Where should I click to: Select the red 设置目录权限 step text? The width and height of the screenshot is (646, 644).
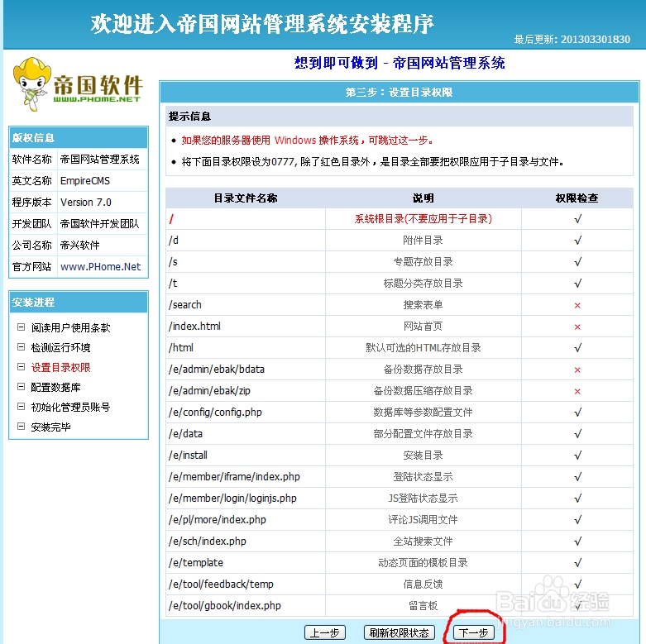pyautogui.click(x=60, y=367)
